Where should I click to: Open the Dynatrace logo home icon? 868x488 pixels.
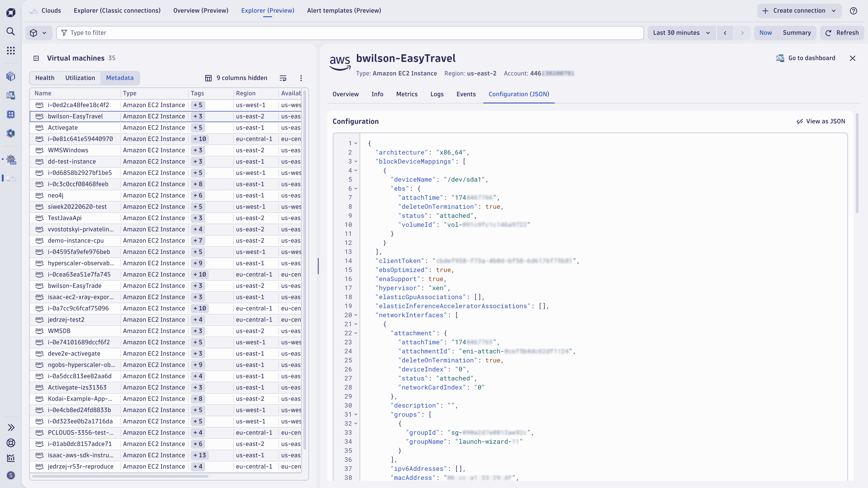point(11,12)
